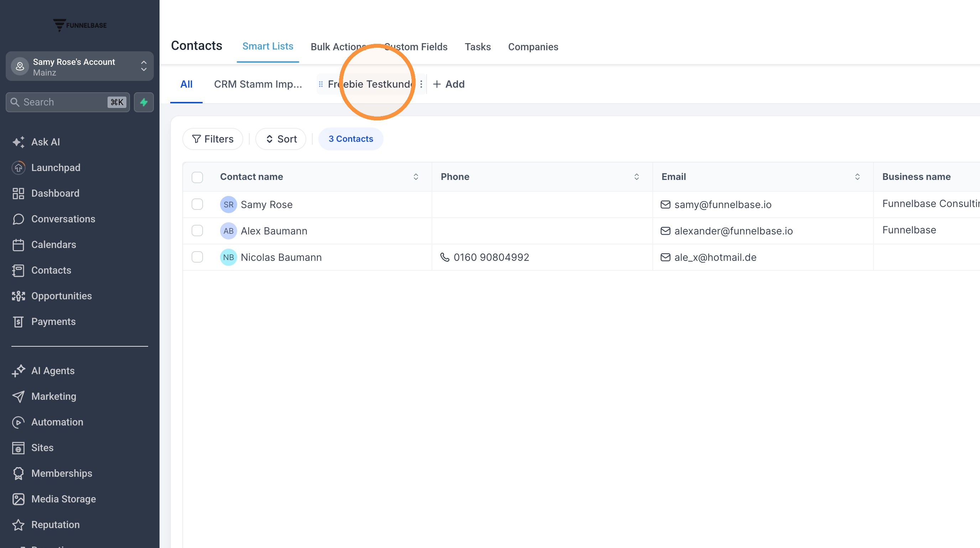The height and width of the screenshot is (548, 980).
Task: Switch to the Smart Lists tab
Action: [x=268, y=46]
